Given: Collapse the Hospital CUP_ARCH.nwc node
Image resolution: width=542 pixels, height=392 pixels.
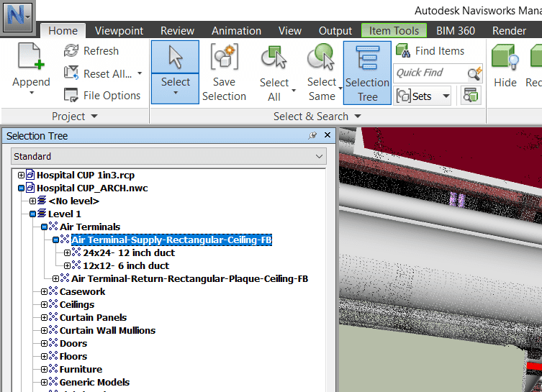Looking at the screenshot, I should click(21, 188).
